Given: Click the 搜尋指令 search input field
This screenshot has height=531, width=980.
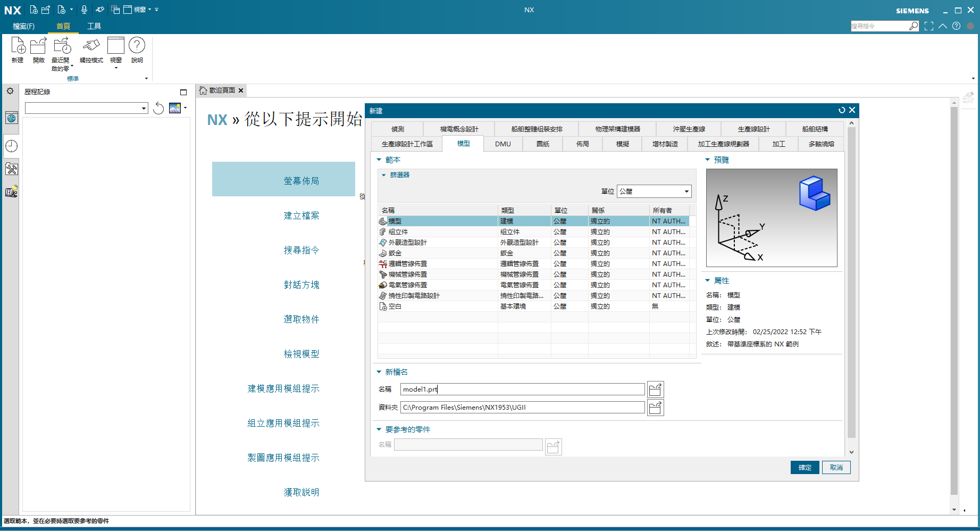Looking at the screenshot, I should tap(880, 26).
